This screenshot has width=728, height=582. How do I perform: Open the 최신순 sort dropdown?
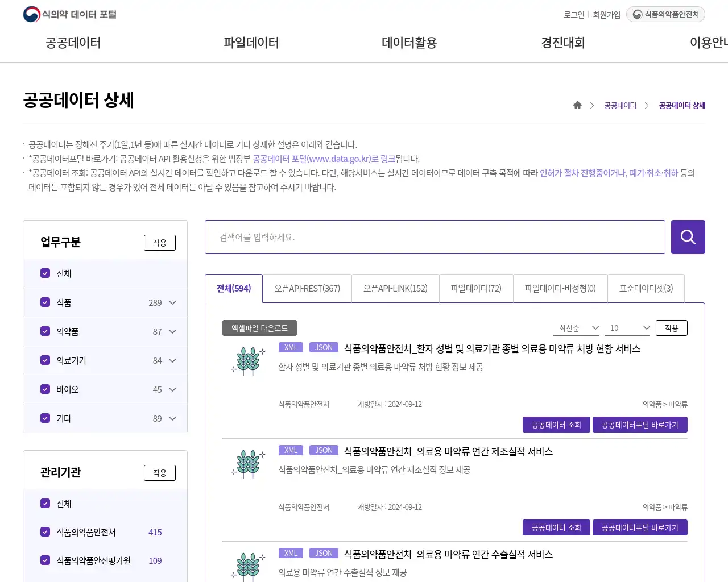[x=576, y=328]
